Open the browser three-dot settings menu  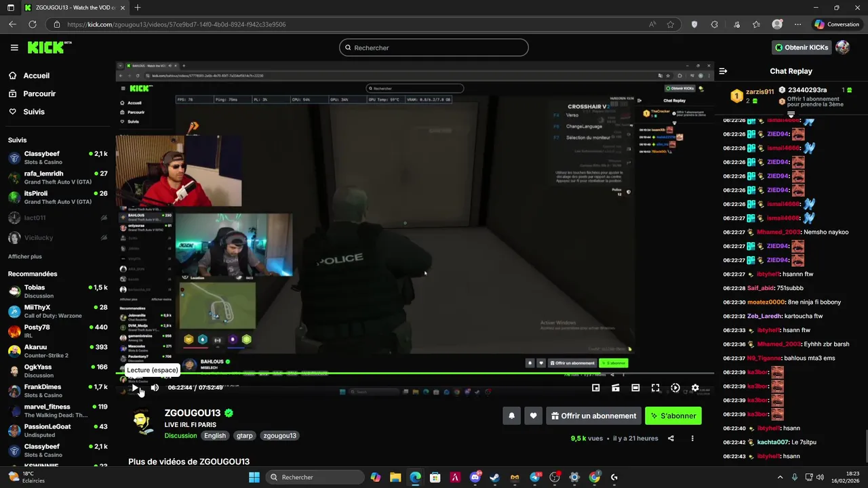tap(797, 24)
